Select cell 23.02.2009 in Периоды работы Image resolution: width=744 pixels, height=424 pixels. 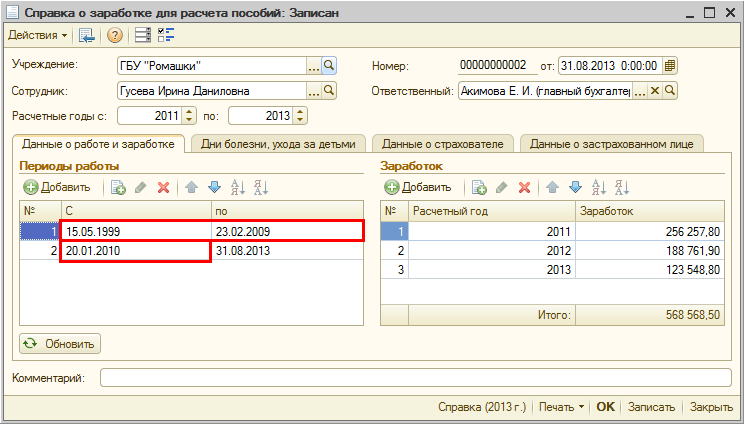(287, 231)
